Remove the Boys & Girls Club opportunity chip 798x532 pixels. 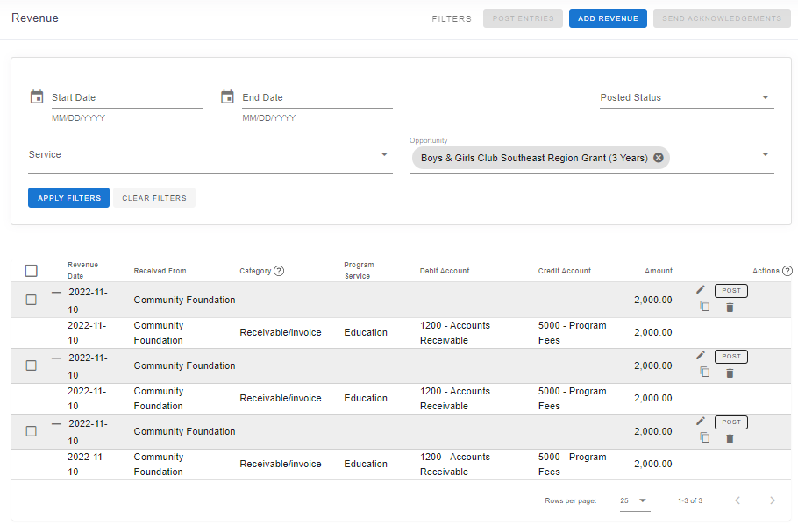coord(658,158)
